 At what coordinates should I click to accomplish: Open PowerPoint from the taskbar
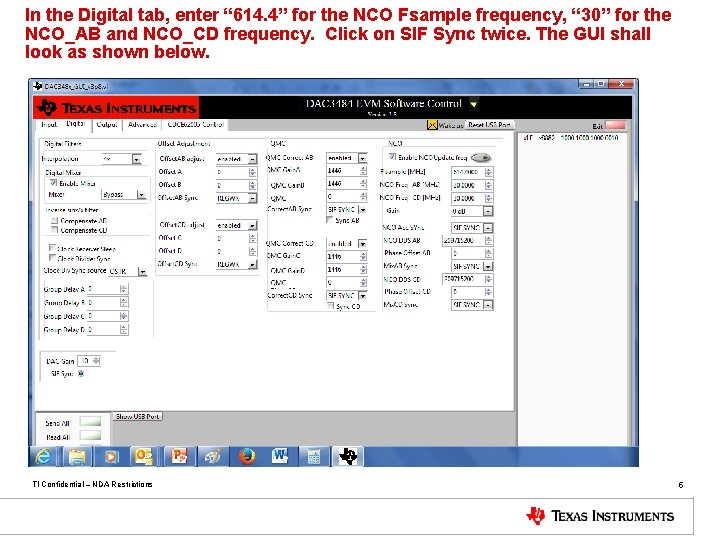click(x=179, y=456)
